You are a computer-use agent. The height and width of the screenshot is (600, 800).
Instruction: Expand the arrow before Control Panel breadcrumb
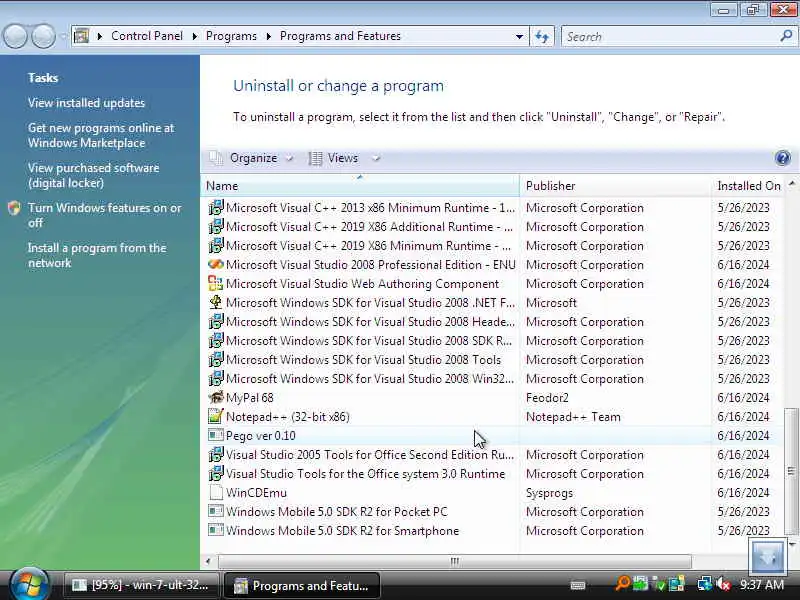click(x=100, y=36)
